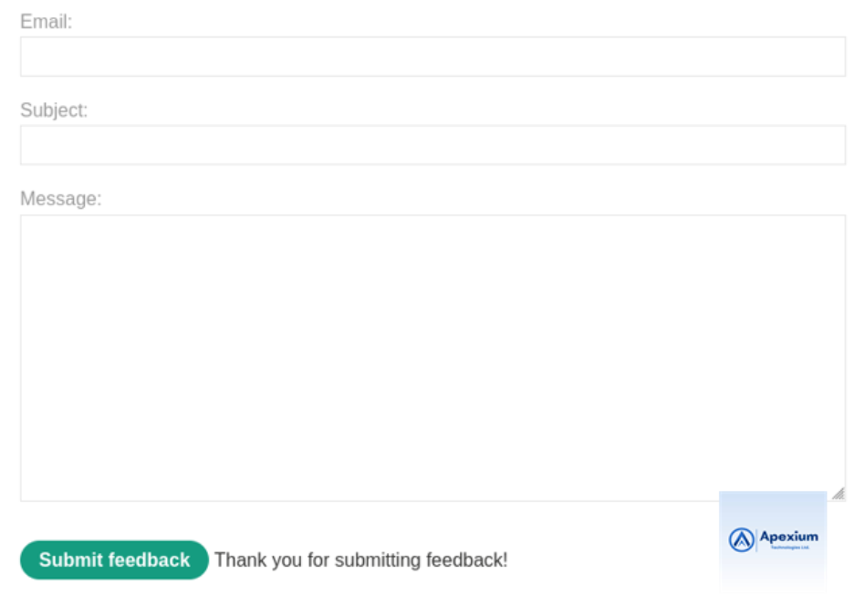Send the form with Submit feedback
The image size is (854, 616).
114,559
